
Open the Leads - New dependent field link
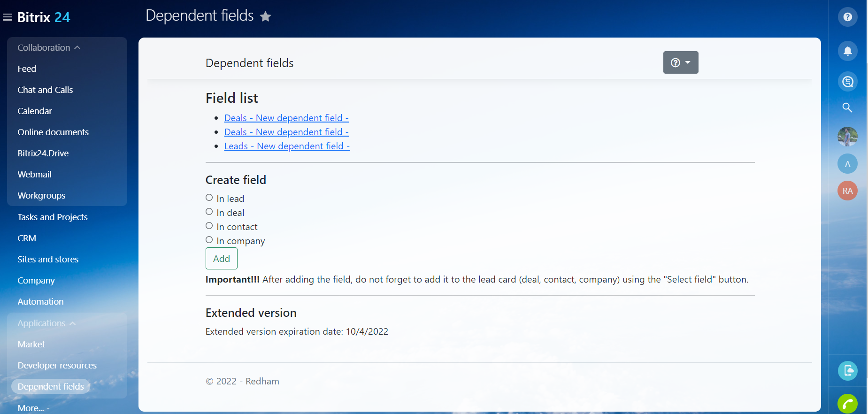click(x=287, y=146)
